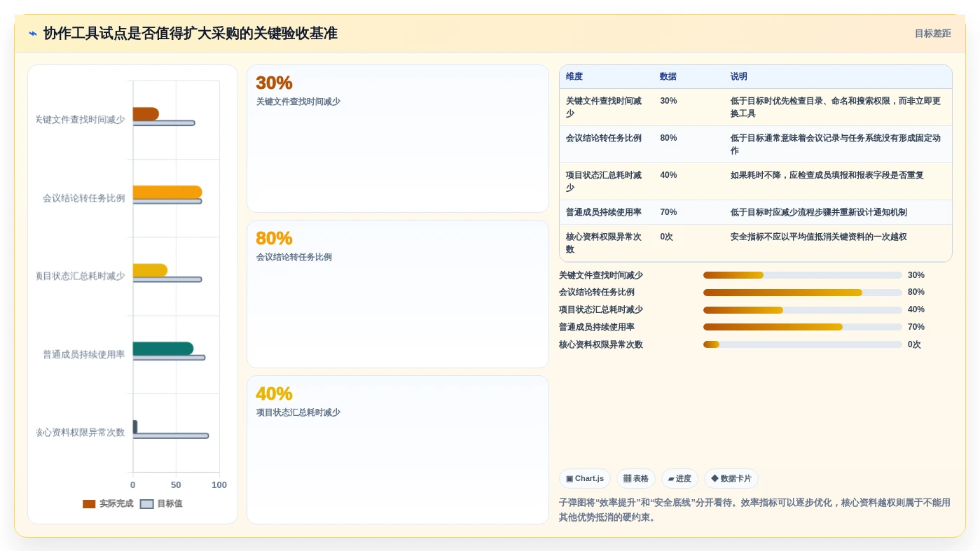Screen dimensions: 980x551
Task: Click the green 普通成员持续使用率 chart bar
Action: 163,349
